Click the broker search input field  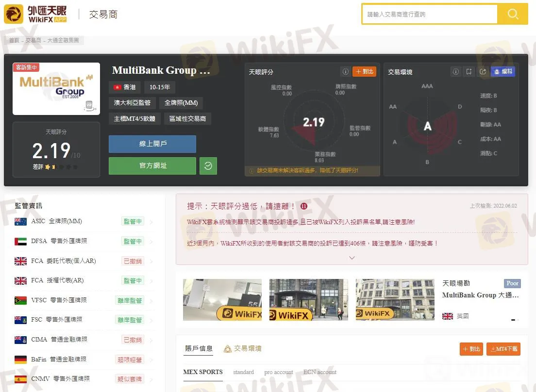[x=430, y=15]
